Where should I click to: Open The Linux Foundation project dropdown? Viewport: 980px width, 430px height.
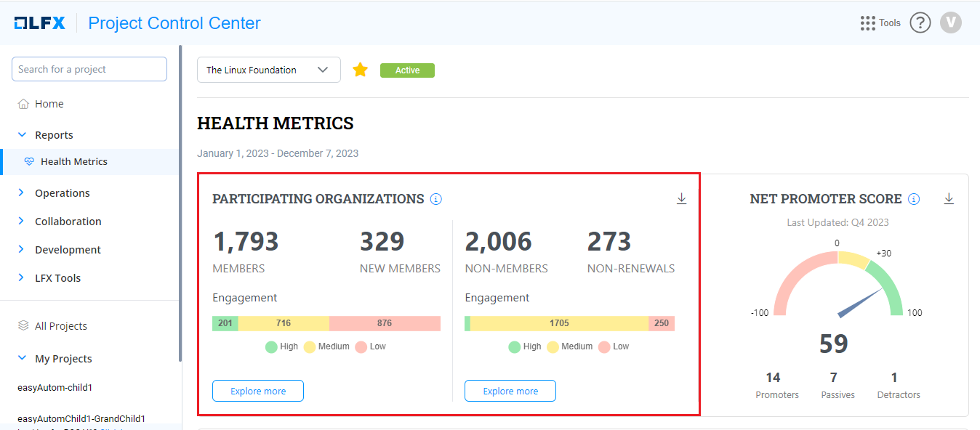pyautogui.click(x=268, y=70)
